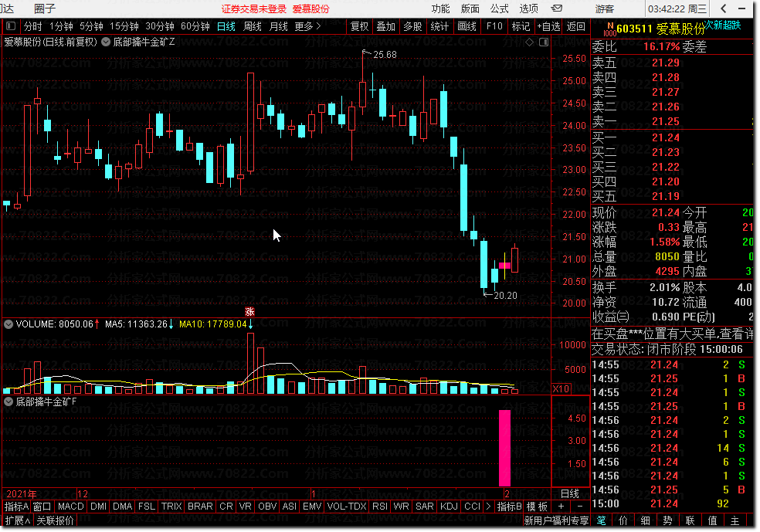The width and height of the screenshot is (760, 532).
Task: Apply KDJ indicator
Action: tap(449, 507)
